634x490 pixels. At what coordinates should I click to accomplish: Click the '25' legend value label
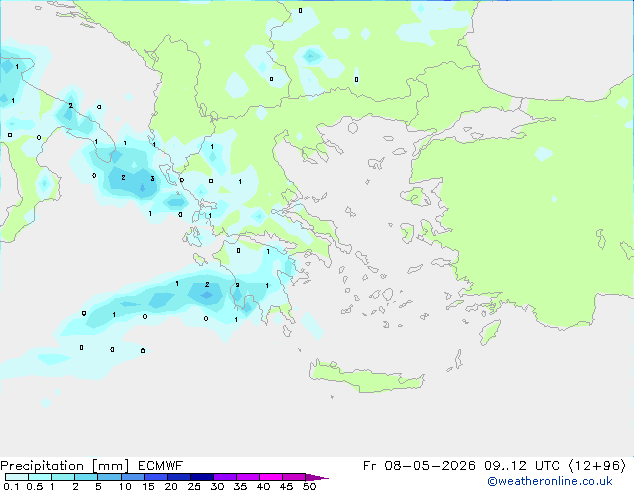coord(194,486)
